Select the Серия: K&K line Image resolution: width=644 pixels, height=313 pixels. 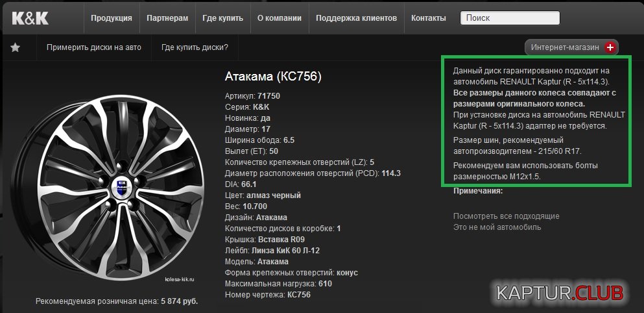(x=247, y=107)
